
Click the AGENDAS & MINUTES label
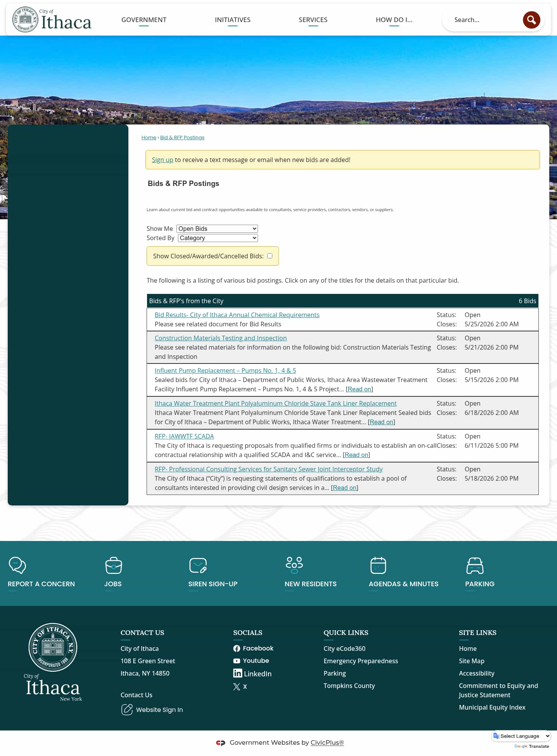click(403, 584)
